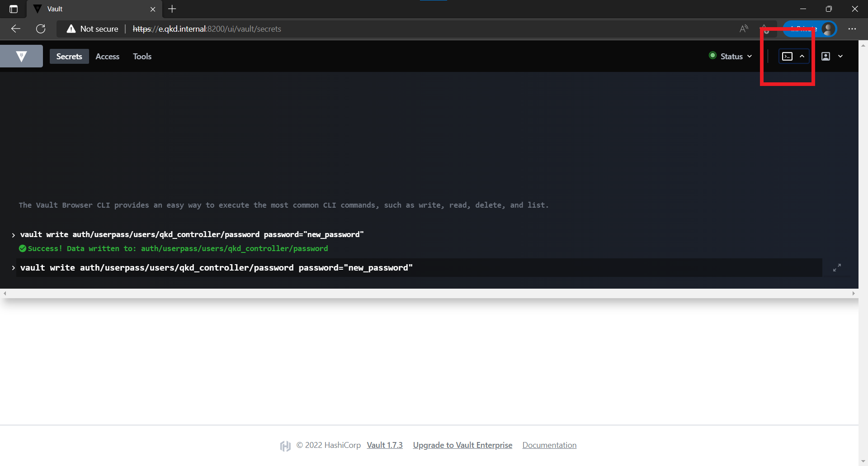Image resolution: width=868 pixels, height=466 pixels.
Task: Open the Tools tab
Action: pyautogui.click(x=142, y=57)
